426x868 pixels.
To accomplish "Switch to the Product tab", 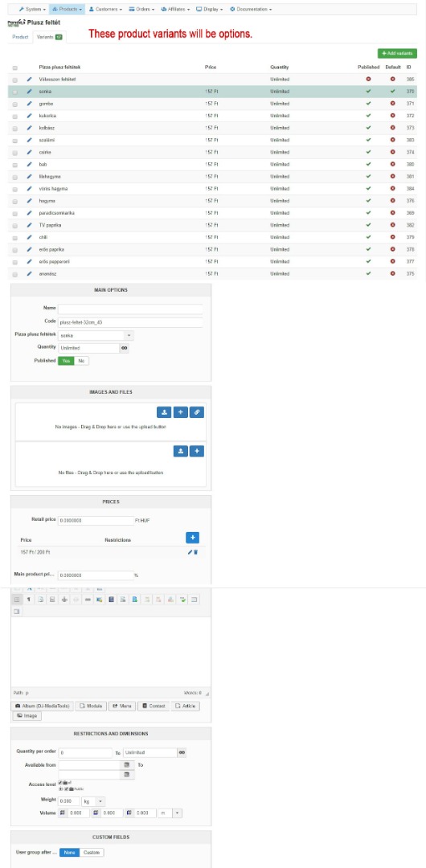I will click(x=20, y=36).
